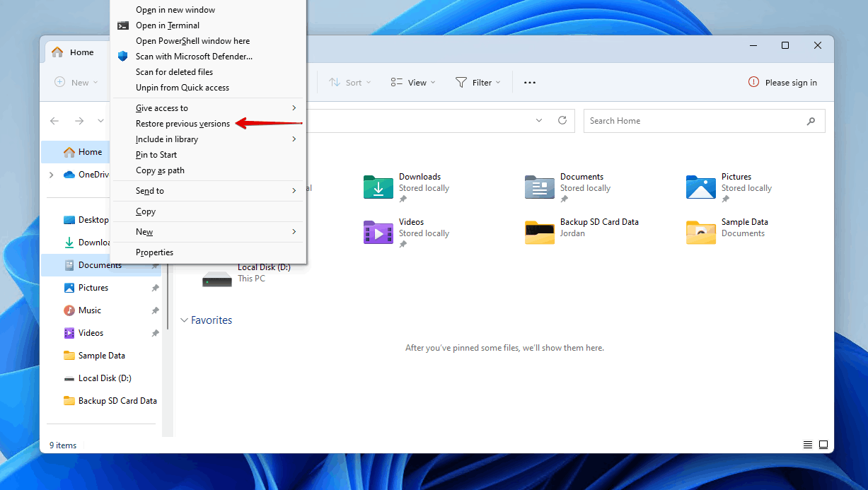
Task: Click the search magnifier icon
Action: click(x=811, y=121)
